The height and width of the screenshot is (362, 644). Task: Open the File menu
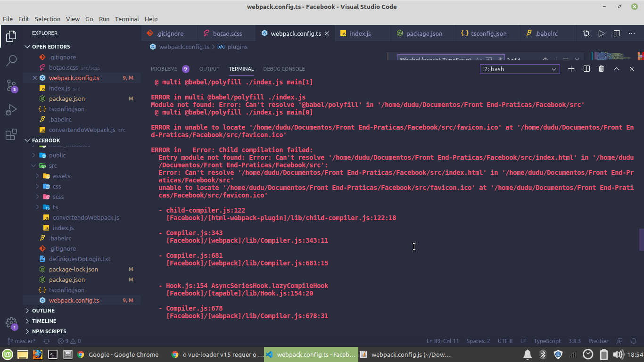(8, 19)
